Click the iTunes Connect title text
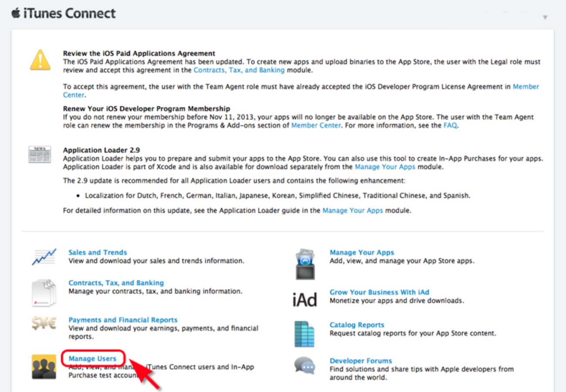This screenshot has width=566, height=392. tap(69, 14)
